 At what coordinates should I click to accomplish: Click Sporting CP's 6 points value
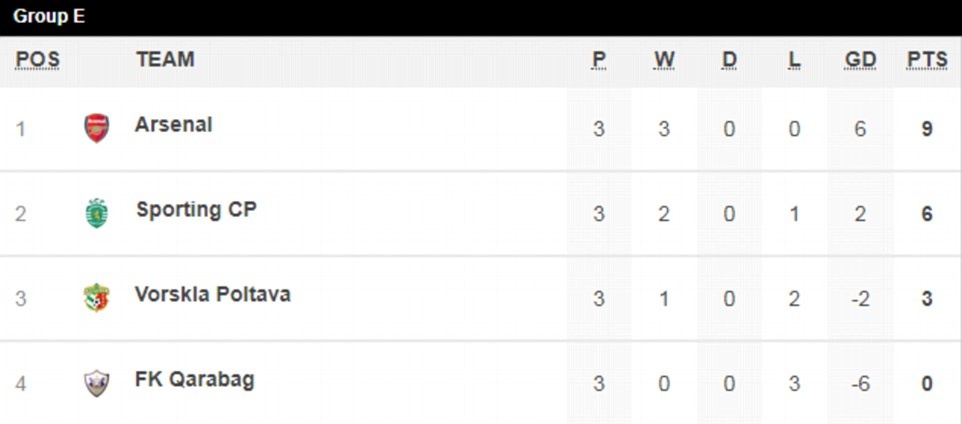(927, 214)
